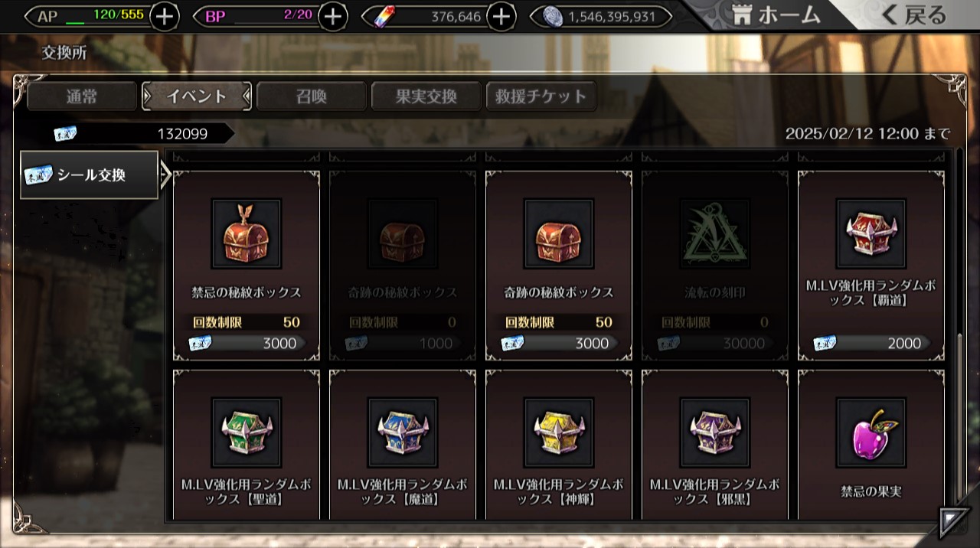Choose the green 聖道 random box icon
Viewport: 980px width, 548px height.
(x=247, y=432)
